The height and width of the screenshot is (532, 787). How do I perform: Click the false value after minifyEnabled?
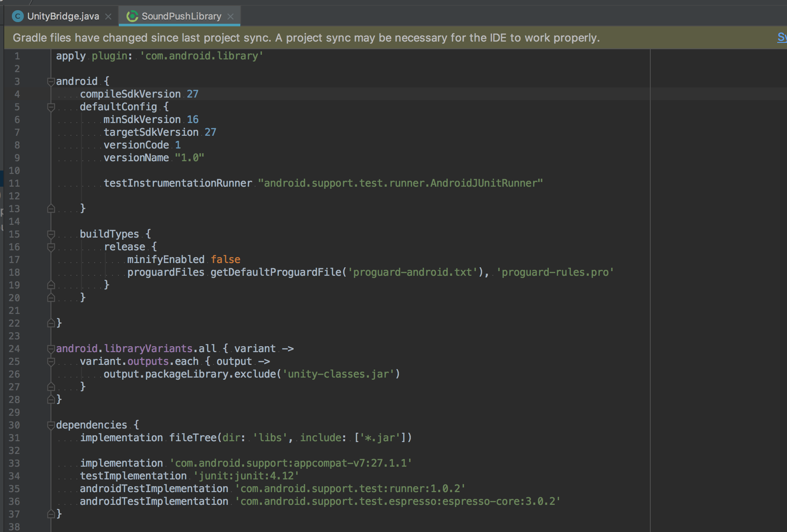(226, 260)
